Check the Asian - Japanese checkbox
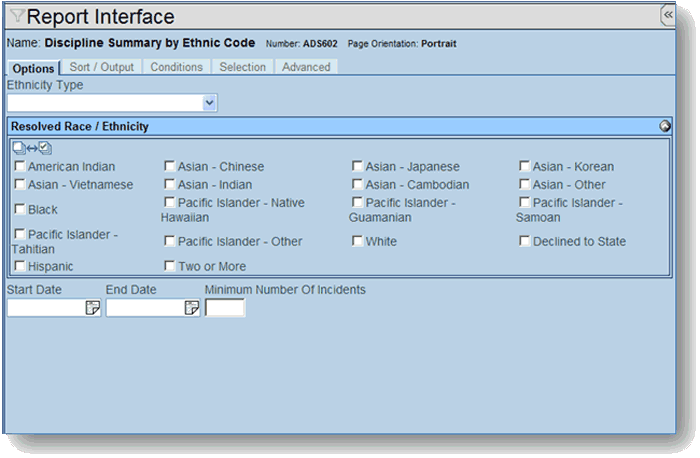The image size is (700, 458). [357, 166]
